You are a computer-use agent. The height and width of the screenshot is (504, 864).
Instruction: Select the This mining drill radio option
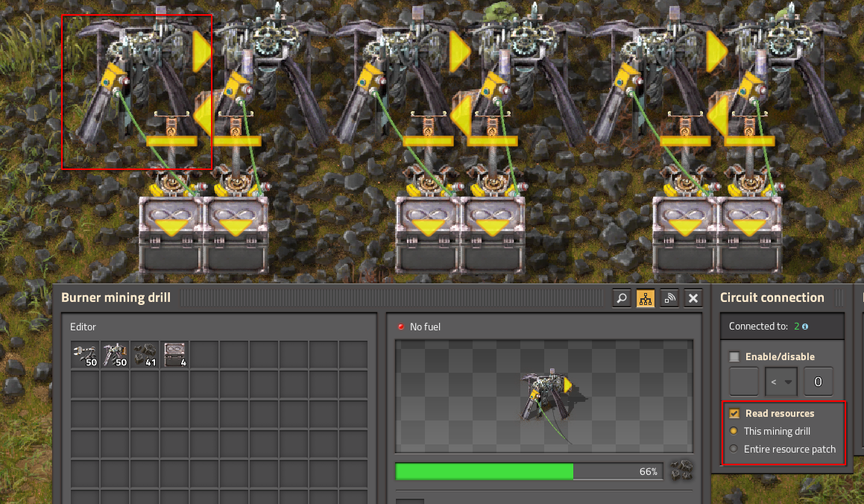coord(734,432)
